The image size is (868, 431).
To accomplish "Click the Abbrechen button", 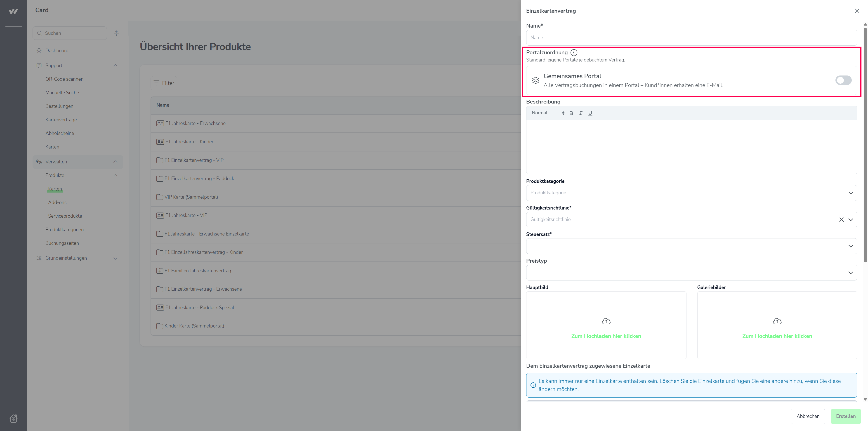I will (x=808, y=416).
